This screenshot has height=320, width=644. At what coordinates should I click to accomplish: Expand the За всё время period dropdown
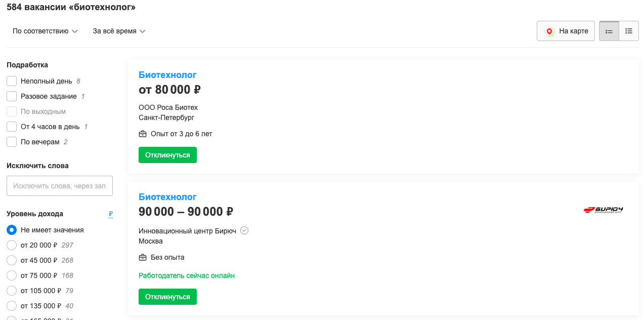pos(119,31)
